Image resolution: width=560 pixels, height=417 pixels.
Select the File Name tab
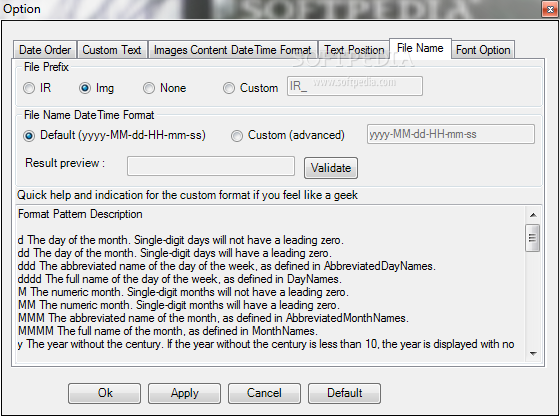[420, 48]
